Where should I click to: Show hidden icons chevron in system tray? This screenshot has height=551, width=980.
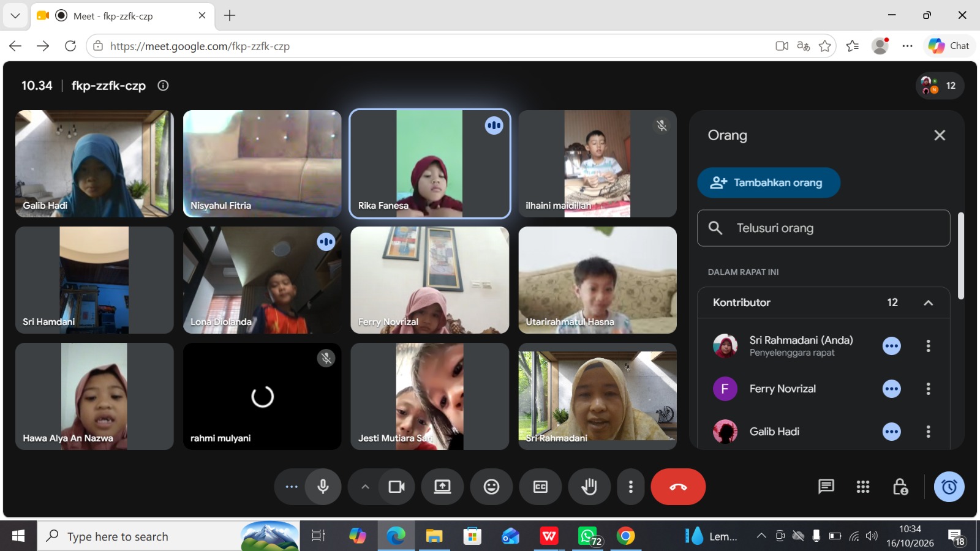761,536
